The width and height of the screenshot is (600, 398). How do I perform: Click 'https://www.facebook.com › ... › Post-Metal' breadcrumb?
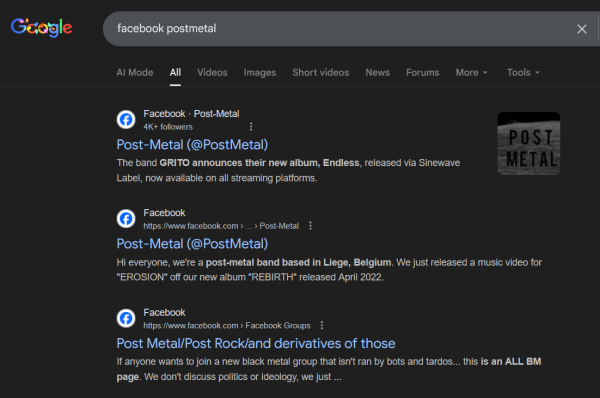[x=221, y=226]
